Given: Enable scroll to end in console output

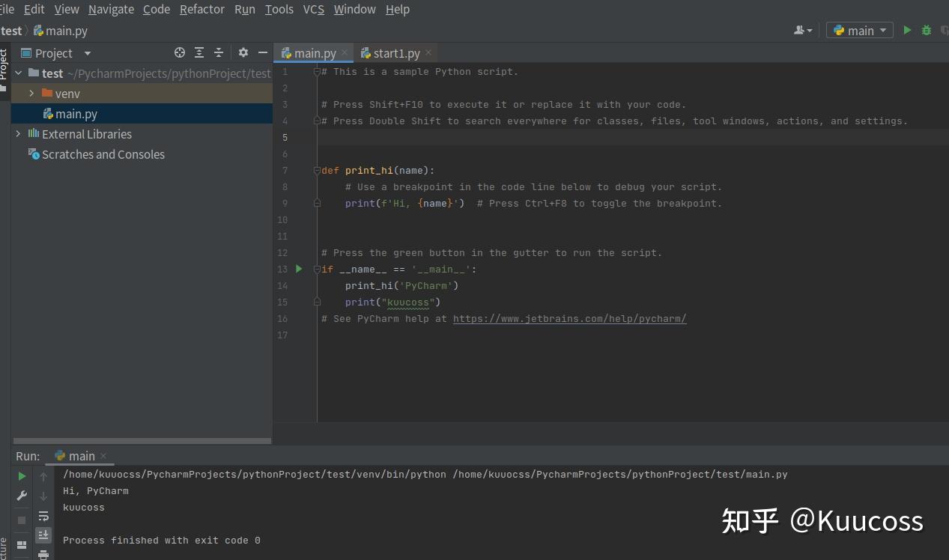Looking at the screenshot, I should (43, 535).
